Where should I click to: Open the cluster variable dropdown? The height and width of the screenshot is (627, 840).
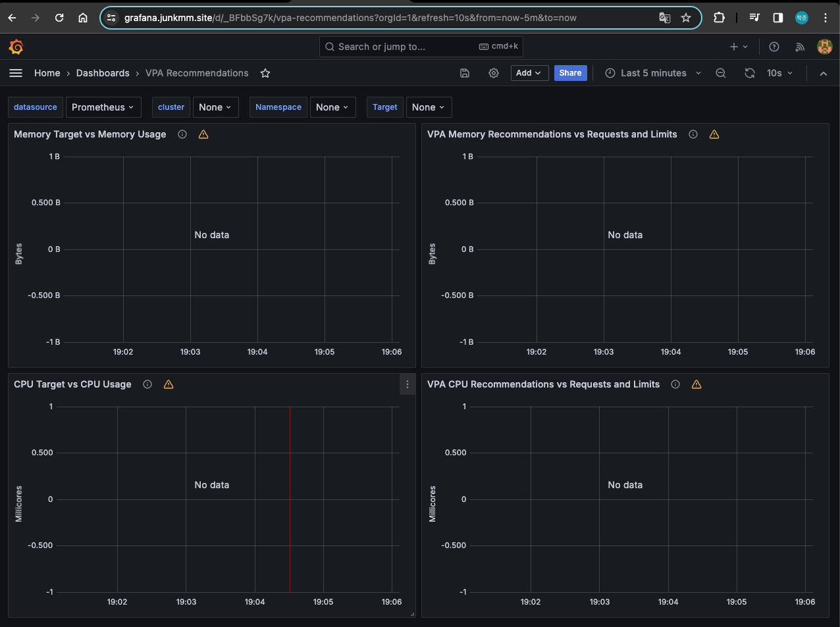pos(215,107)
